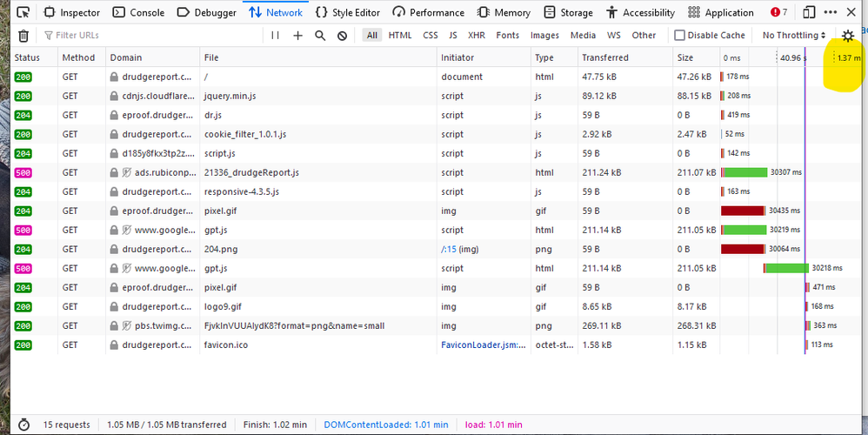The height and width of the screenshot is (435, 868).
Task: Sort by the Initiator column header
Action: 484,57
